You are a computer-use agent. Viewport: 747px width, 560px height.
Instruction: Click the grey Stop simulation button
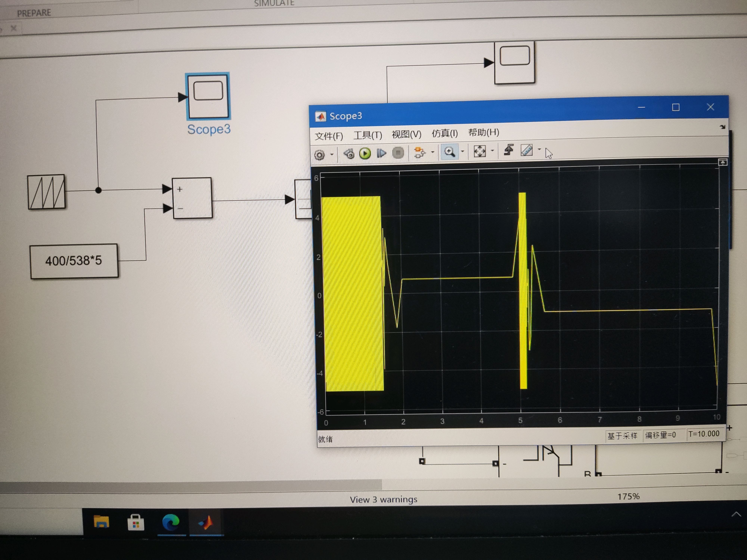pos(398,153)
